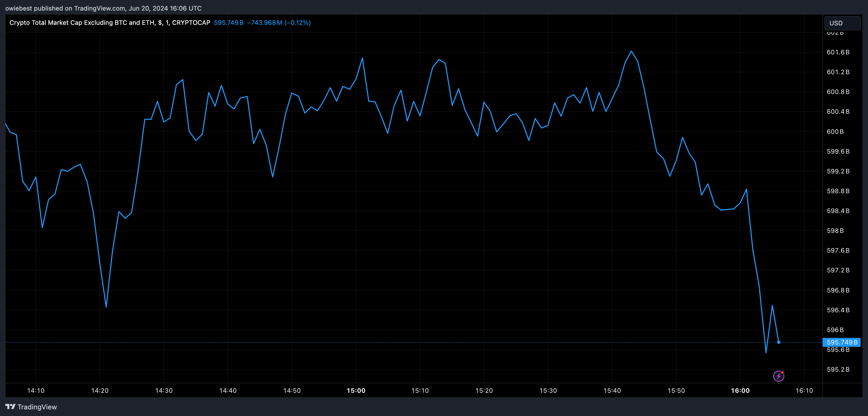Click the purple lightning bolt replay icon
The height and width of the screenshot is (416, 868).
(x=778, y=376)
